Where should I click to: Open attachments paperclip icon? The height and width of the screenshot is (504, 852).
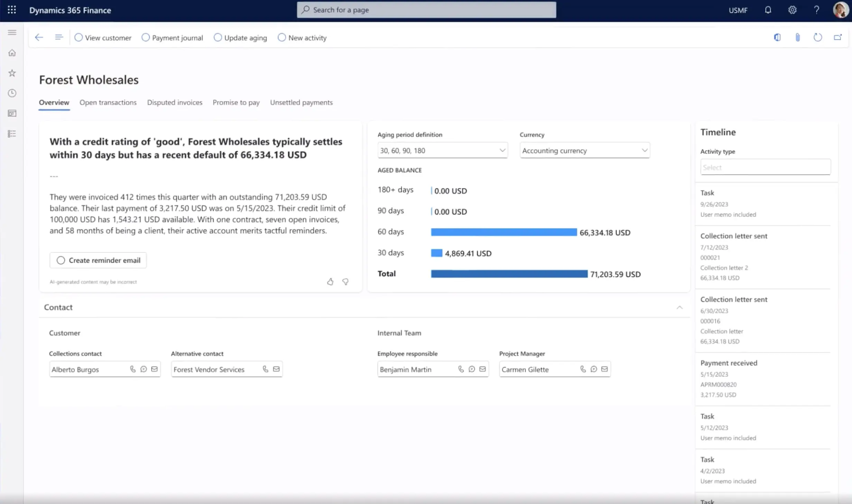coord(798,37)
